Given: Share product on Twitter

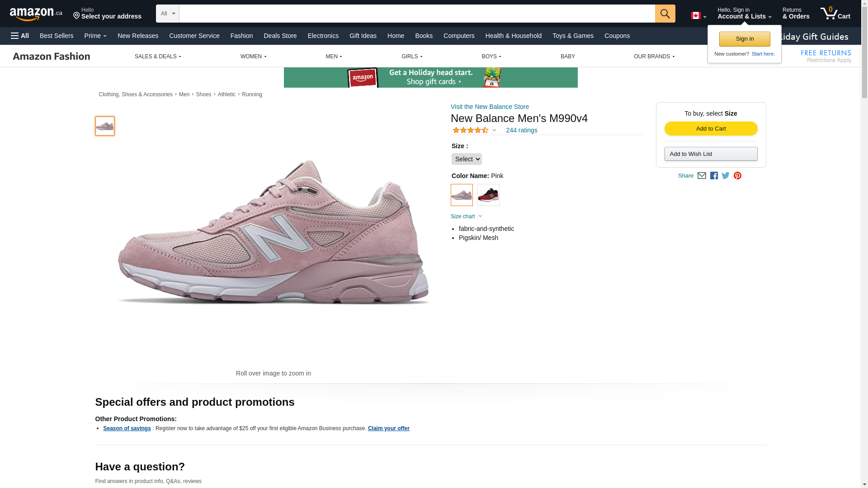Looking at the screenshot, I should point(726,176).
